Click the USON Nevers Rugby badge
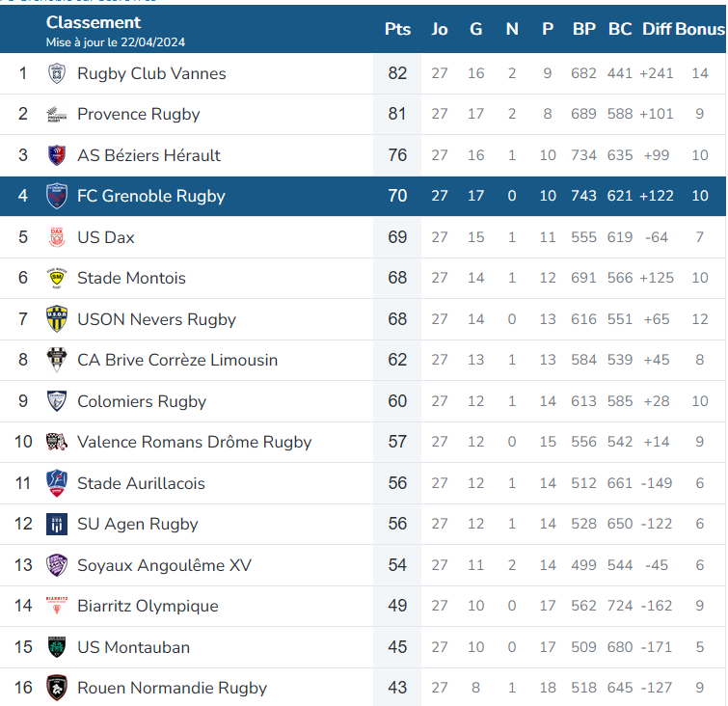Viewport: 728px width, 706px height. coord(57,319)
